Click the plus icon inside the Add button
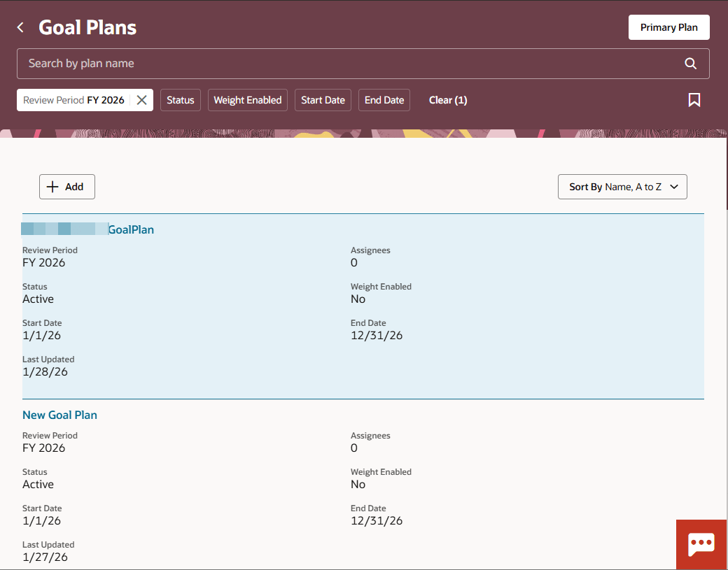This screenshot has height=570, width=728. [52, 186]
